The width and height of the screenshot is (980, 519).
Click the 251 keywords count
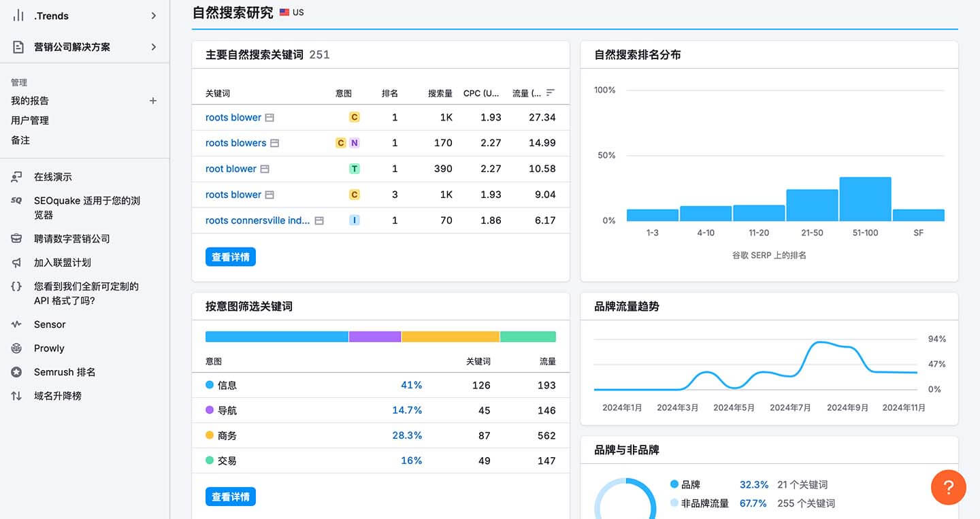coord(319,54)
